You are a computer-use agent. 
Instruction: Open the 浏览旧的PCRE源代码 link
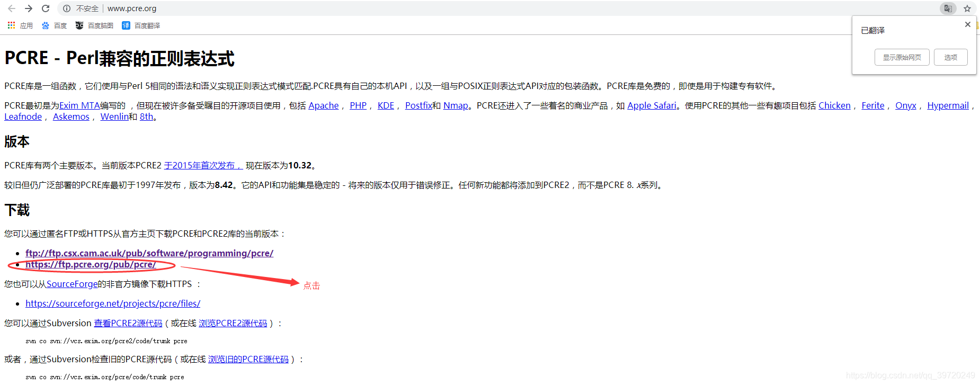pyautogui.click(x=248, y=359)
